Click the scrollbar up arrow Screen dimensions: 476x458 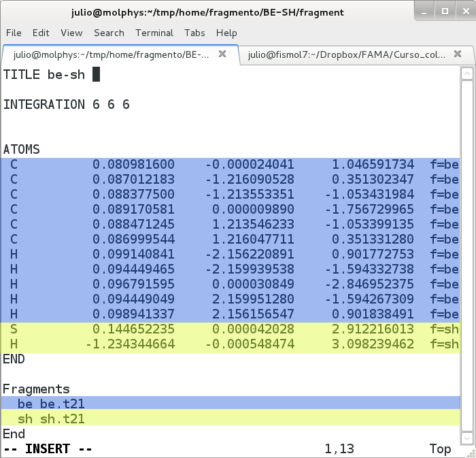pyautogui.click(x=468, y=73)
